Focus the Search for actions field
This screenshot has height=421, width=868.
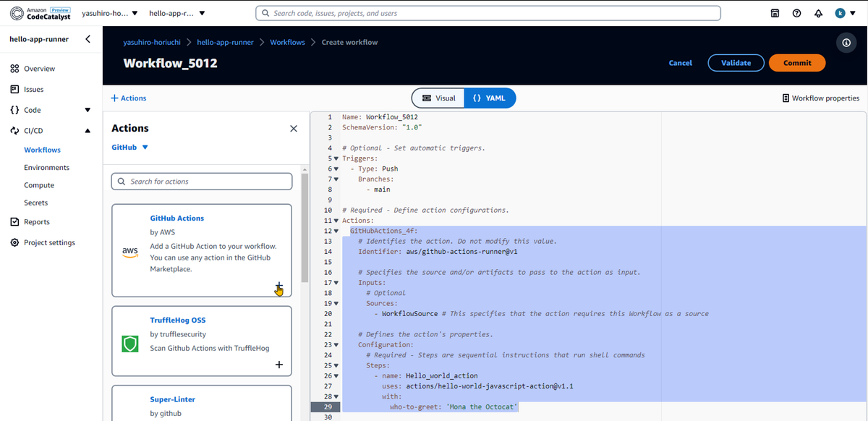point(202,182)
